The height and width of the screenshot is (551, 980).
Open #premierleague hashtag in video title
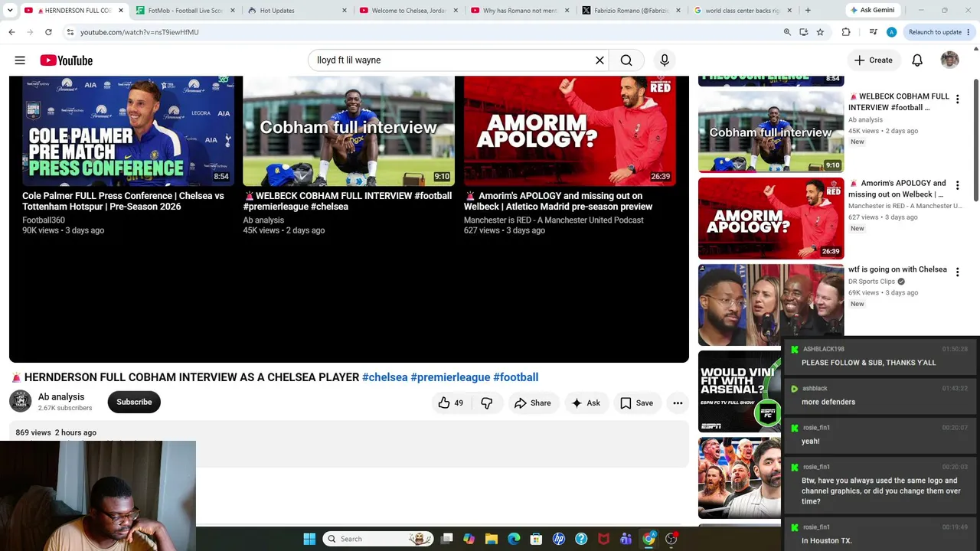[450, 377]
